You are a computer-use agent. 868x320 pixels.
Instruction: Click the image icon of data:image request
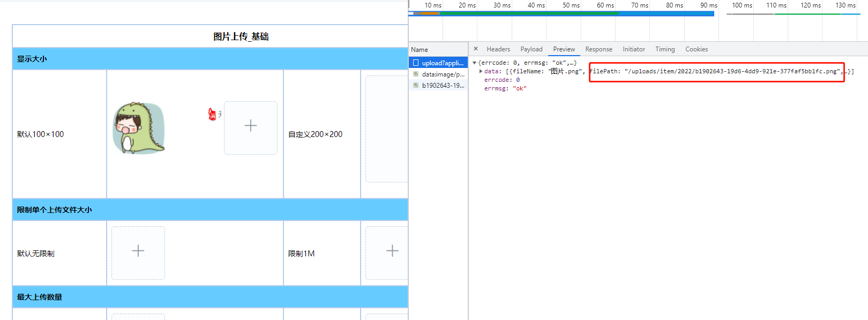[x=416, y=74]
